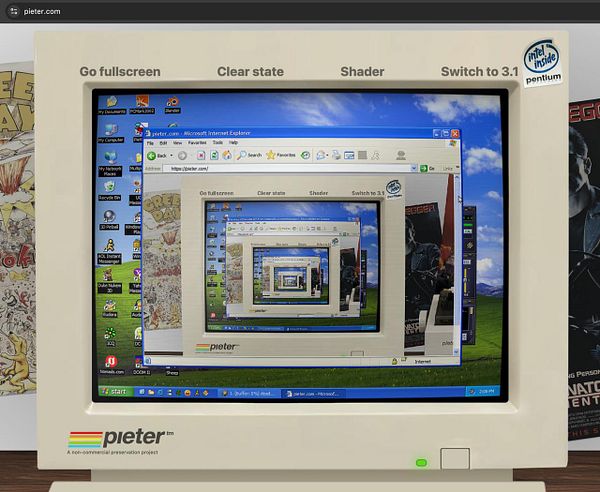Open the Edit menu in Internet Explorer
Image resolution: width=600 pixels, height=492 pixels.
(x=163, y=143)
